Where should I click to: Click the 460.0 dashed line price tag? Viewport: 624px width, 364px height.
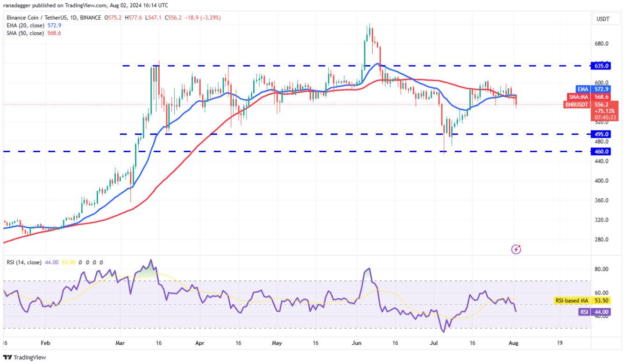(601, 151)
